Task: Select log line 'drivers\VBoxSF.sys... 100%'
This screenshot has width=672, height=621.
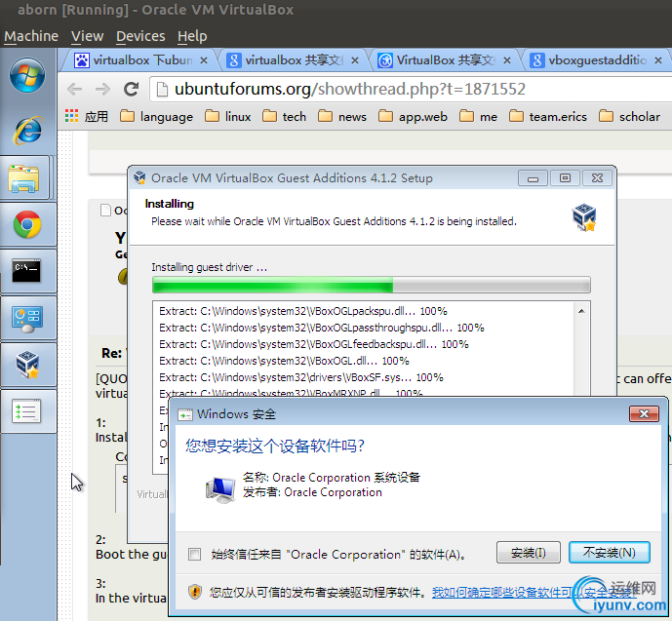Action: [301, 377]
